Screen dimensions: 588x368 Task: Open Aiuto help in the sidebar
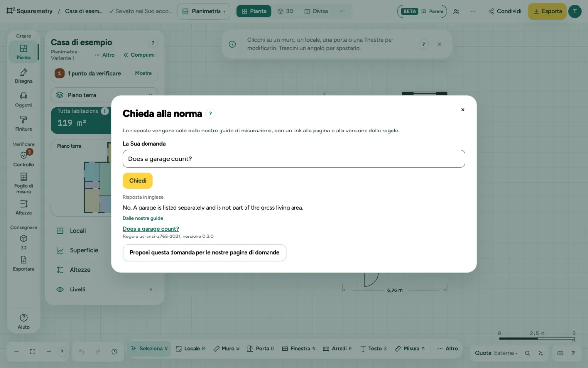pyautogui.click(x=24, y=321)
